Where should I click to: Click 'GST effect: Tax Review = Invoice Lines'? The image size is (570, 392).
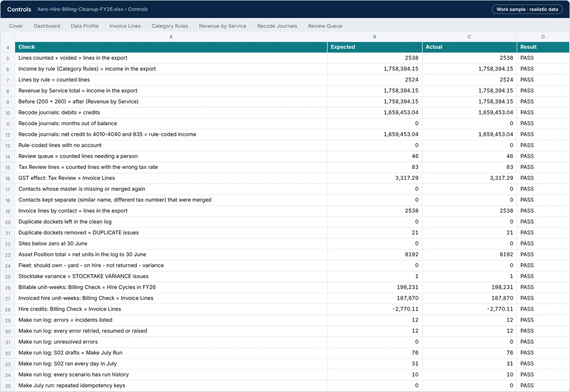click(171, 178)
